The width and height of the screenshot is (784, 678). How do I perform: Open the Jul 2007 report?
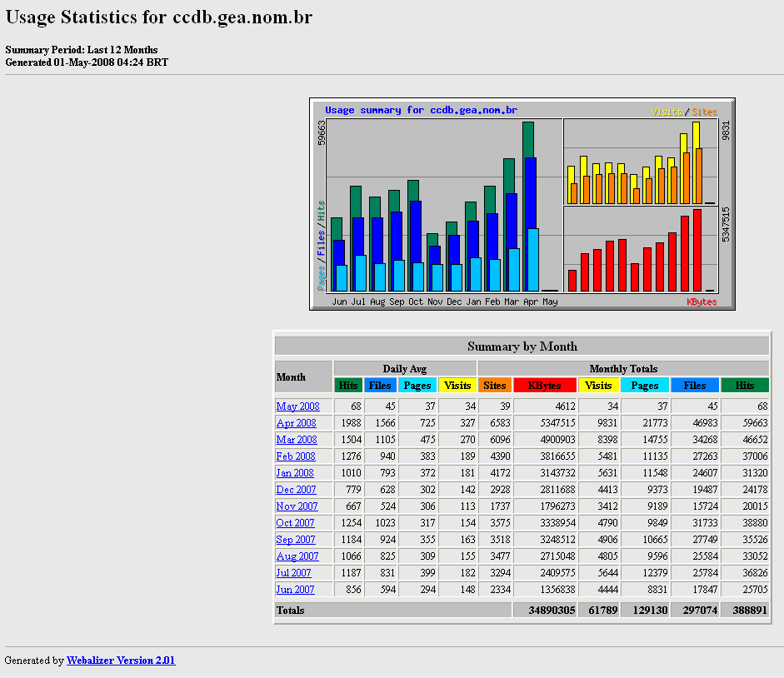click(x=293, y=573)
